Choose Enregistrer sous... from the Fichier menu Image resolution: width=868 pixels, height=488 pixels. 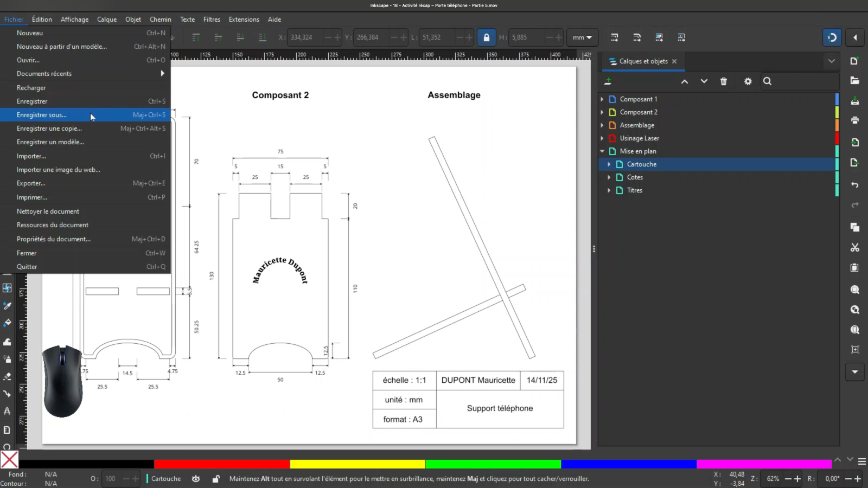point(42,115)
